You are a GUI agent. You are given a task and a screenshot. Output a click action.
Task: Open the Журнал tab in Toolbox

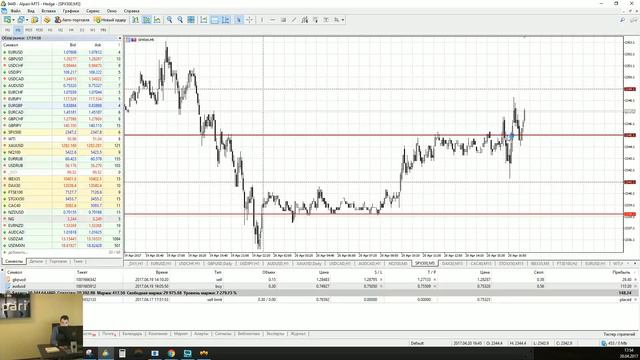coord(298,334)
